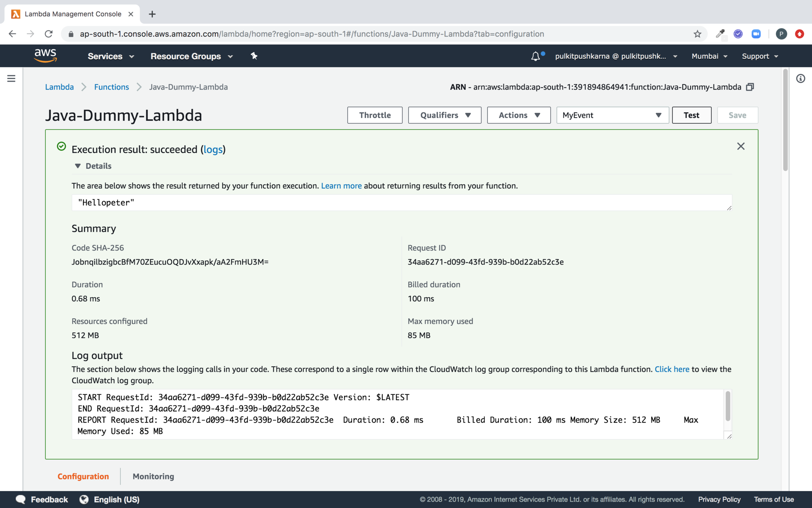Open the Qualifiers dropdown
The image size is (812, 508).
[x=445, y=115]
